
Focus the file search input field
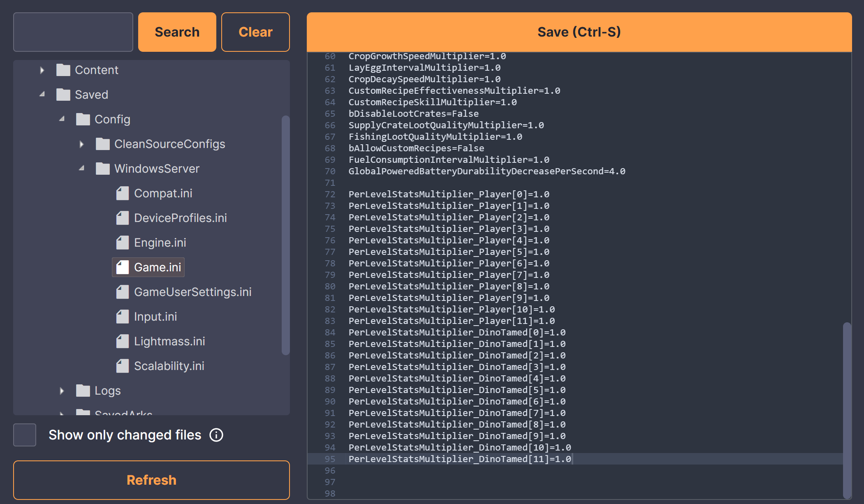click(73, 32)
